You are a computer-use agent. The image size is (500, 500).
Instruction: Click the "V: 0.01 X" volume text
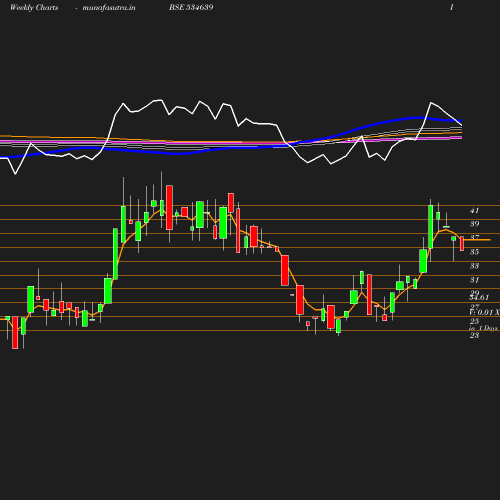pyautogui.click(x=484, y=312)
